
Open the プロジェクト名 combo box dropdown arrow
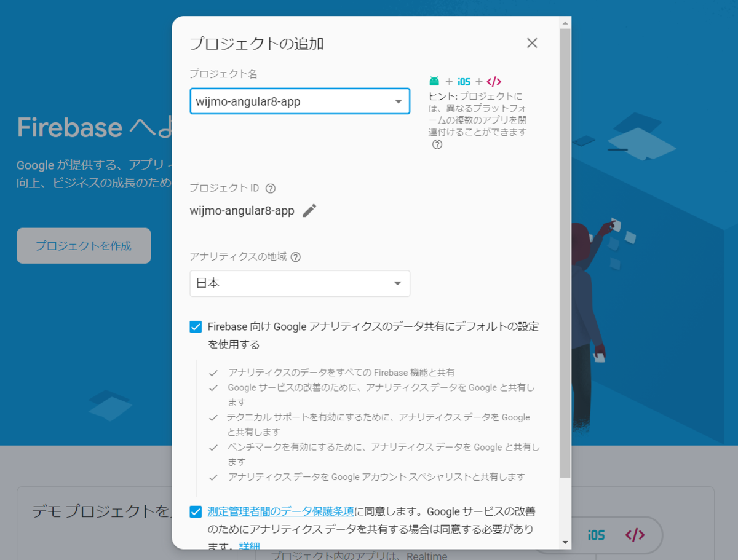[398, 101]
